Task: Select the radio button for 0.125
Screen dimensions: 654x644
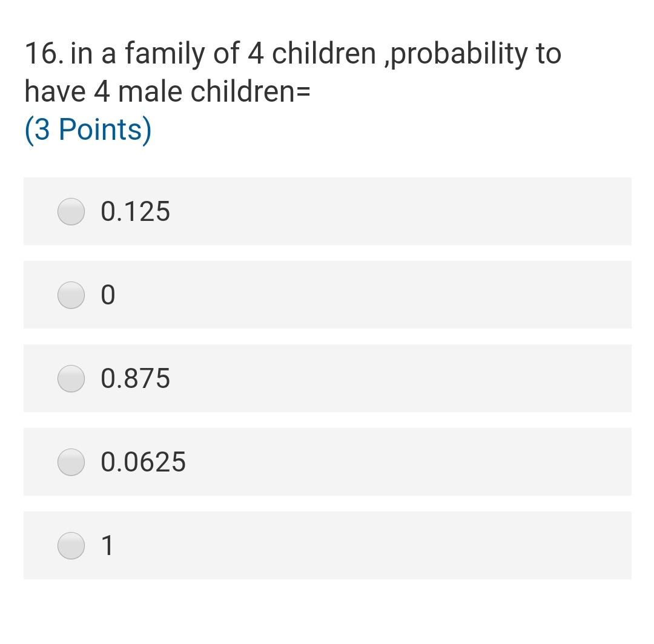Action: (x=71, y=211)
